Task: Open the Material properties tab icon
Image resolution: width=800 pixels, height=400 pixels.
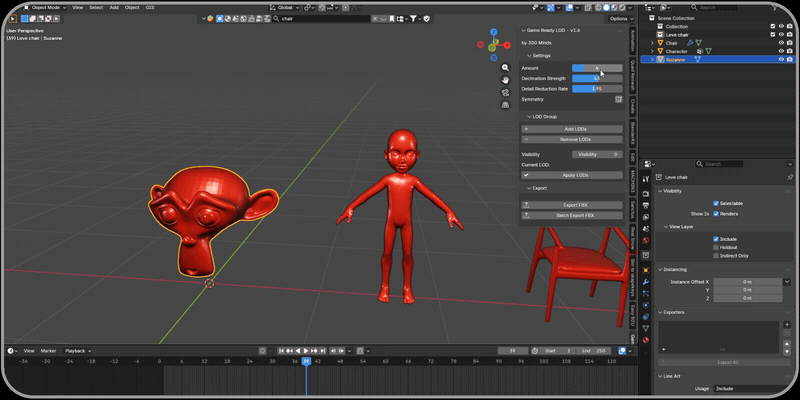Action: click(646, 340)
